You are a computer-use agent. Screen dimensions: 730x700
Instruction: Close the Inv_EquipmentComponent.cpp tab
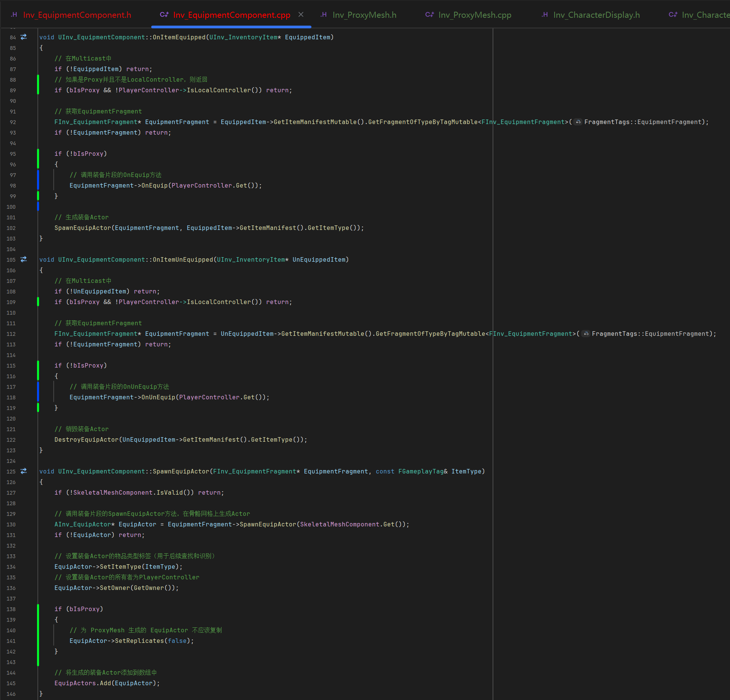tap(301, 15)
